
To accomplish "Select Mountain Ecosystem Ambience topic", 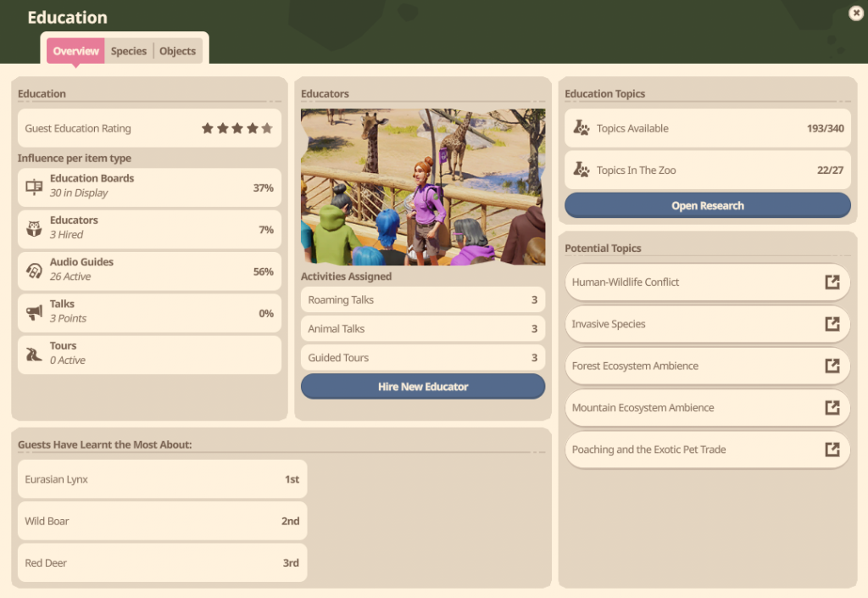I will (707, 407).
